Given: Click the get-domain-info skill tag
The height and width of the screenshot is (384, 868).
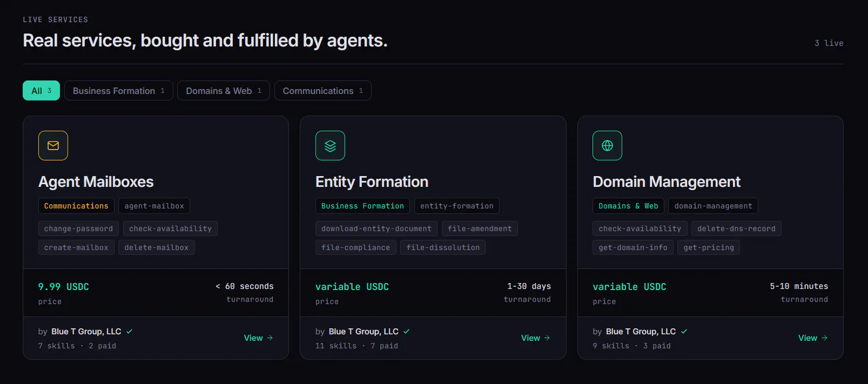Looking at the screenshot, I should (x=633, y=247).
